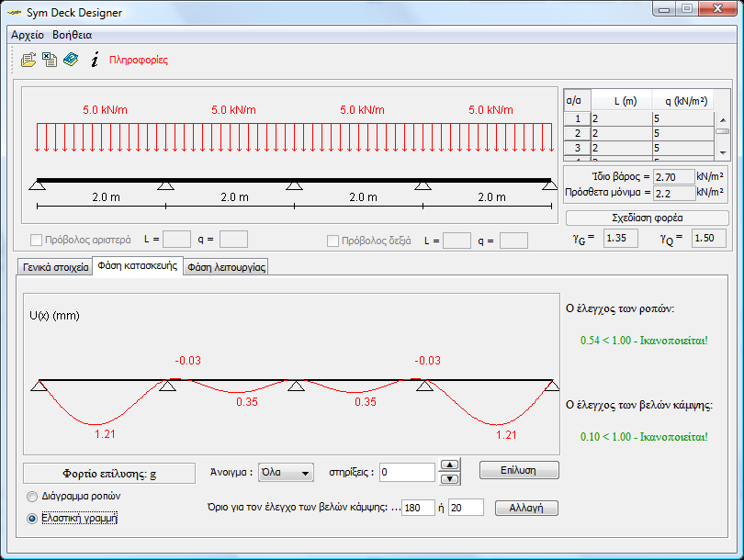Enable the Πρόβολος αριστερά checkbox
Screen dimensions: 744x560
36,240
